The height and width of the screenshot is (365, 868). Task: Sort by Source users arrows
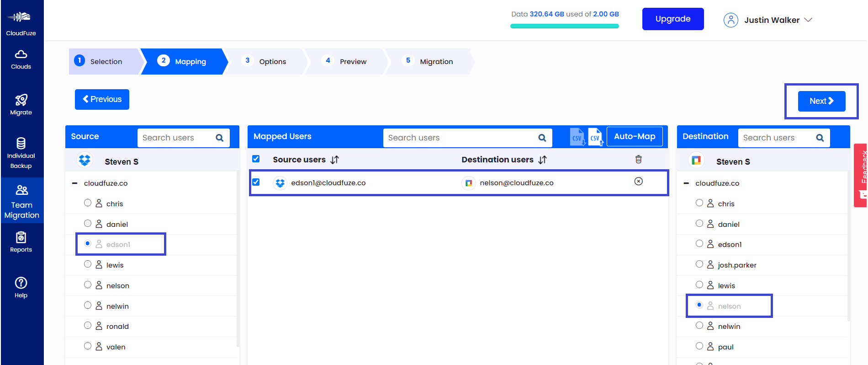click(x=335, y=160)
